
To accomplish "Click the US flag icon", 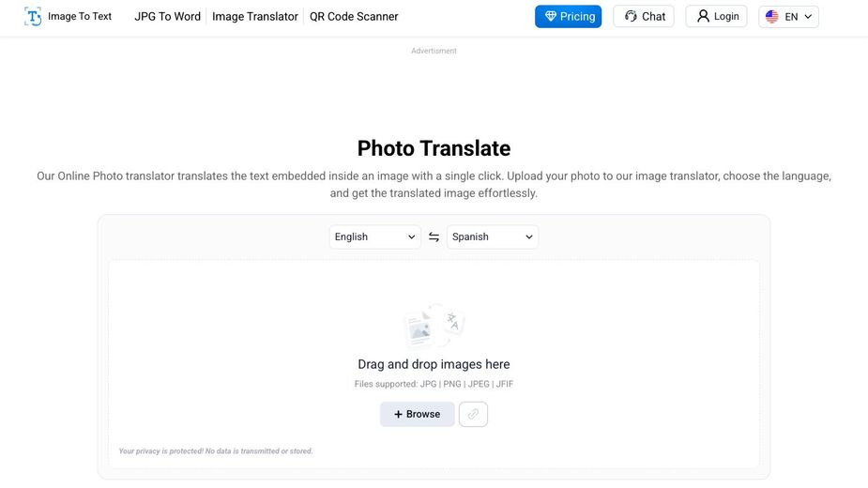I will pyautogui.click(x=772, y=17).
